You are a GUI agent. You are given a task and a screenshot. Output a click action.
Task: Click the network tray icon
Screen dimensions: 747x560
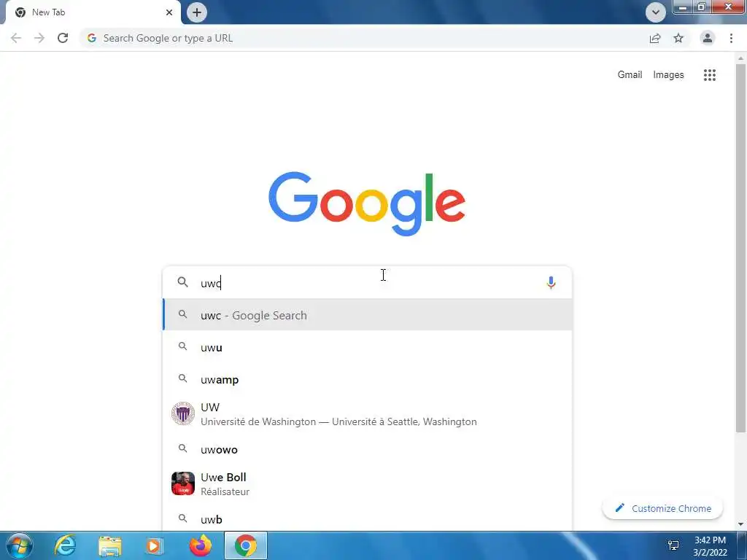673,545
